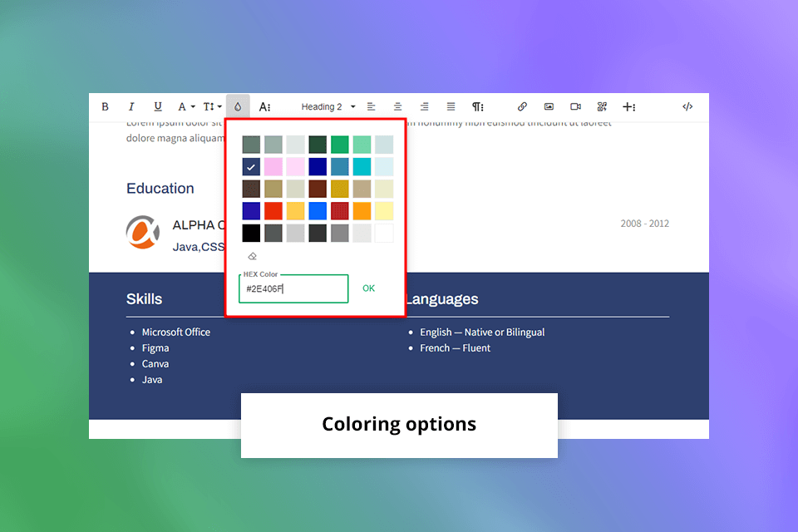This screenshot has height=532, width=798.
Task: Confirm color with the OK button
Action: 368,288
